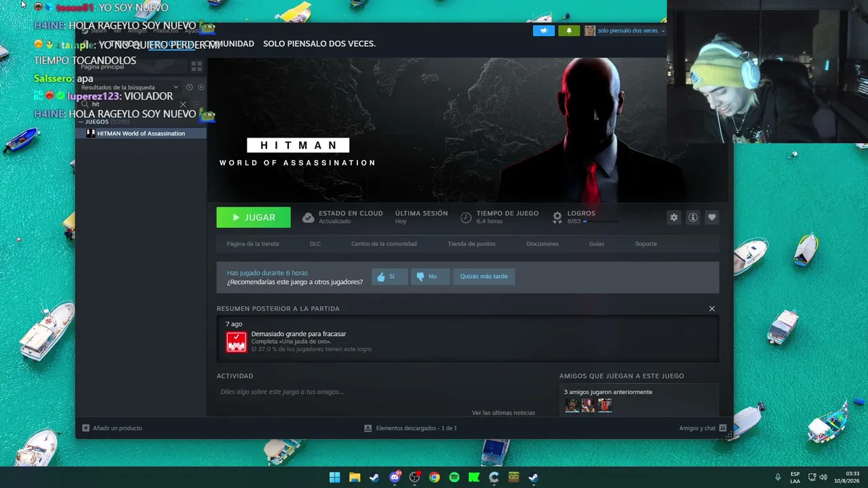Show HITMAN game info panel
The height and width of the screenshot is (488, 868).
(x=692, y=218)
